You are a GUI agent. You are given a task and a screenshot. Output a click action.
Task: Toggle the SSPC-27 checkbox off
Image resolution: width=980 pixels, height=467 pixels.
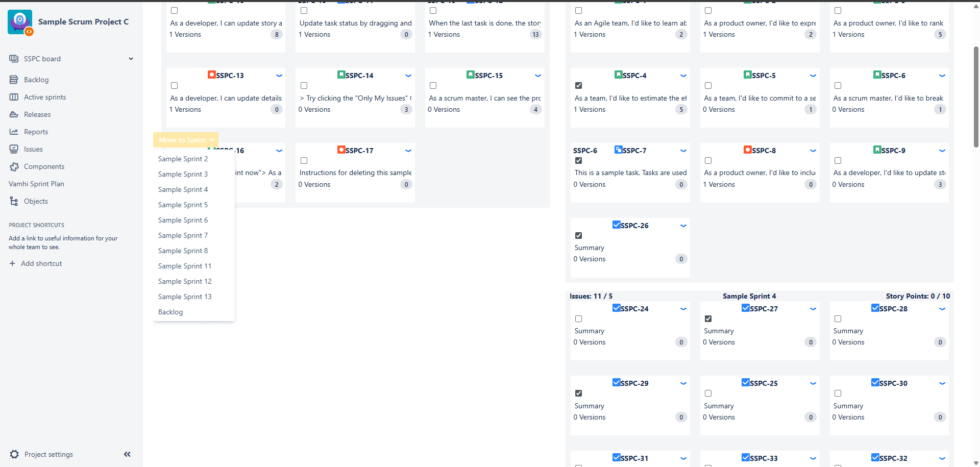(708, 318)
